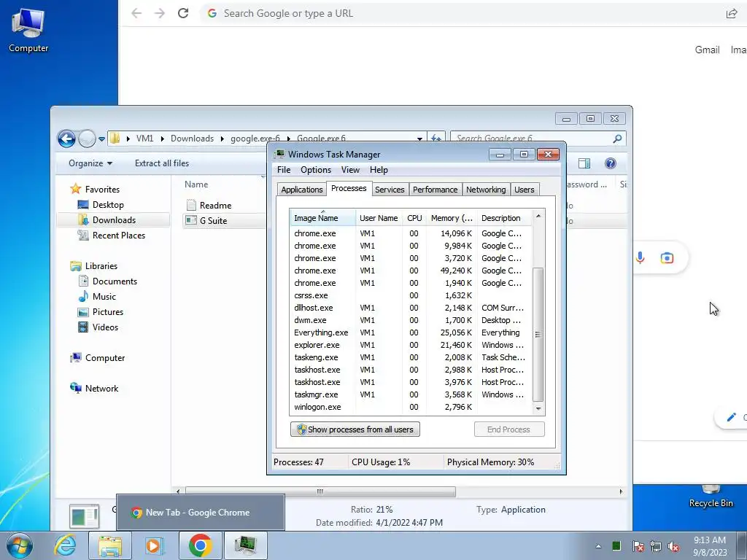This screenshot has height=560, width=747.
Task: Click Extract all files in Explorer
Action: pos(161,163)
